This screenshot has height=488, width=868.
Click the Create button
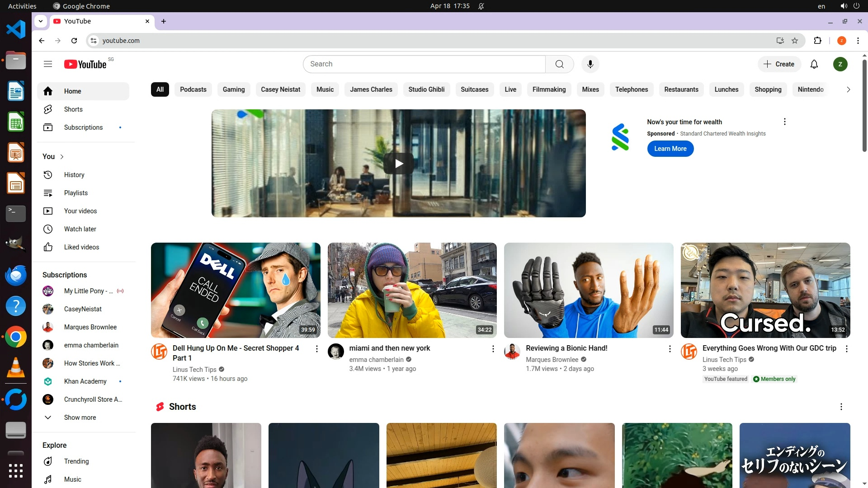click(x=779, y=64)
